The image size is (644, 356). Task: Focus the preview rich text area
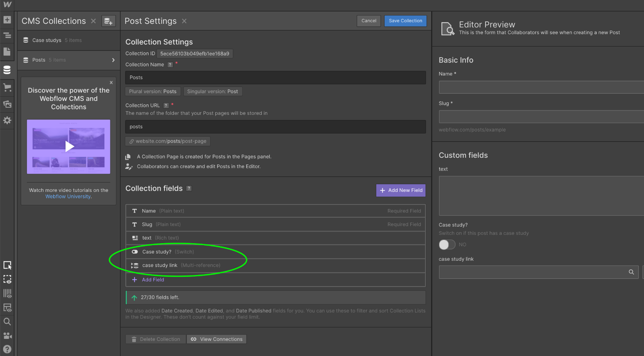[541, 196]
